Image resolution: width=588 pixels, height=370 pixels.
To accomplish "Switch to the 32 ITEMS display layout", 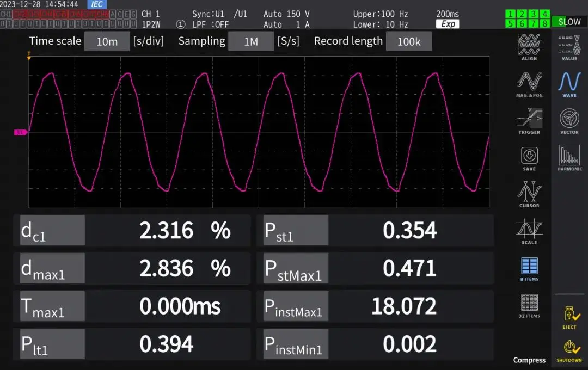I will [529, 305].
